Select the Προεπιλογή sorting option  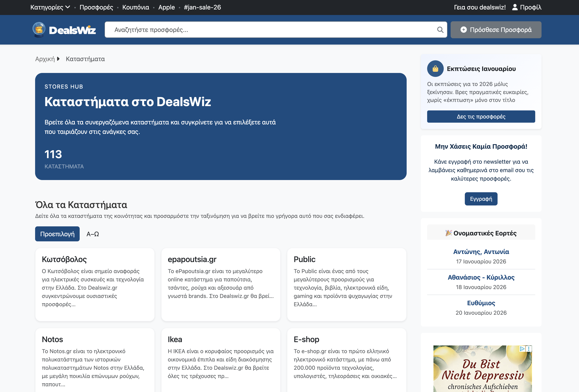click(57, 234)
